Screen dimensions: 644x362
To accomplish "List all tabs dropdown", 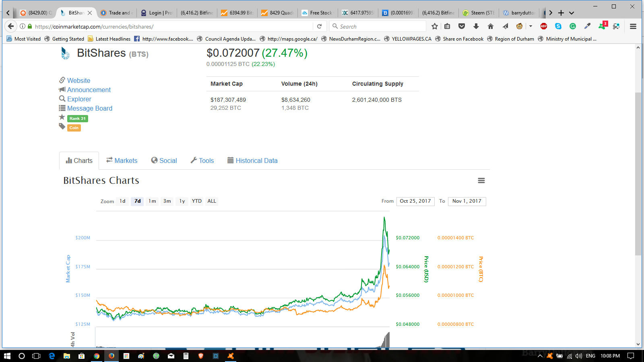I will point(572,13).
